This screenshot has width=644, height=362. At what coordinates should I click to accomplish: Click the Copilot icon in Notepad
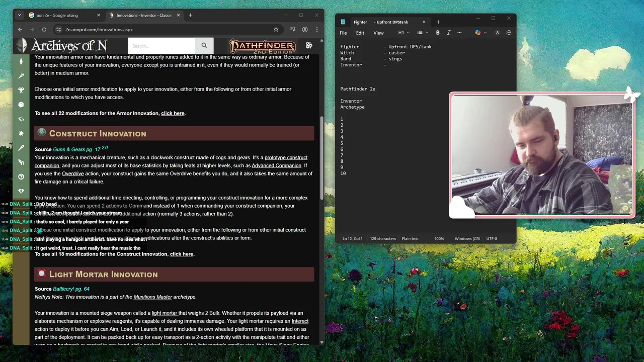point(477,33)
